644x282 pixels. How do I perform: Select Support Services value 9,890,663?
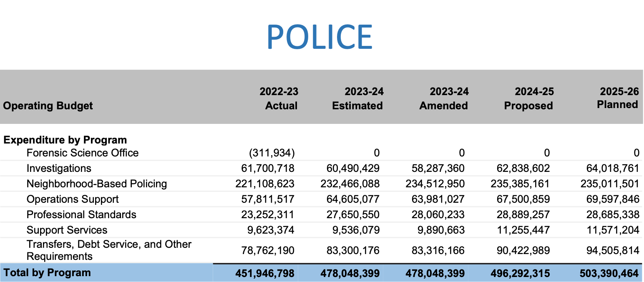(x=441, y=230)
